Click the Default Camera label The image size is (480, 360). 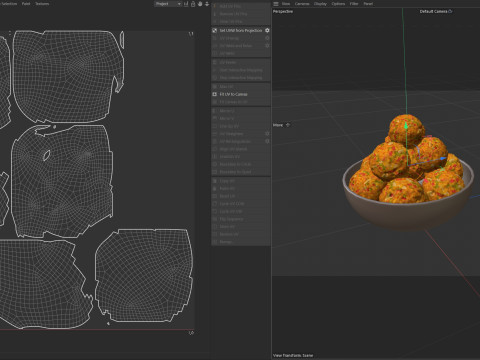point(433,11)
